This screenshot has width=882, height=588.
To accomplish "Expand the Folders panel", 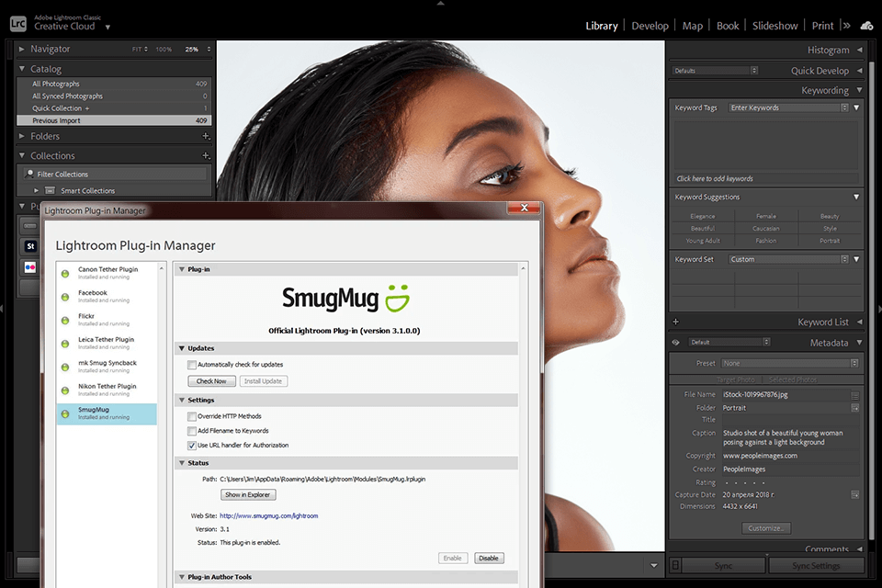I will (22, 136).
